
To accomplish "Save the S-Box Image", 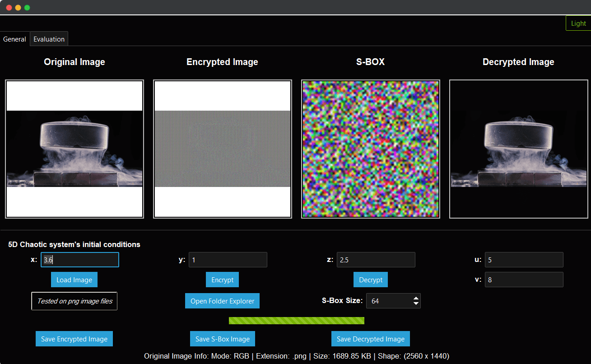I will pos(222,339).
